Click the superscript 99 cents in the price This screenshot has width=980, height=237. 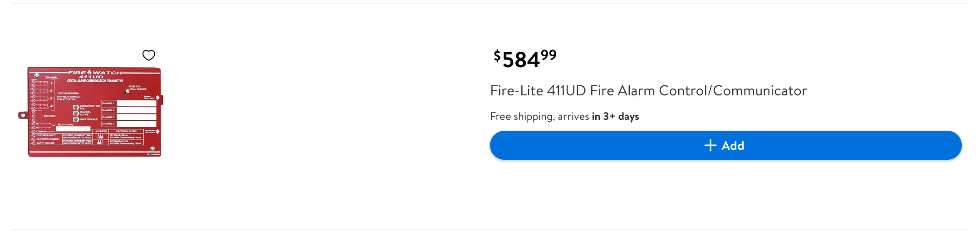[549, 55]
